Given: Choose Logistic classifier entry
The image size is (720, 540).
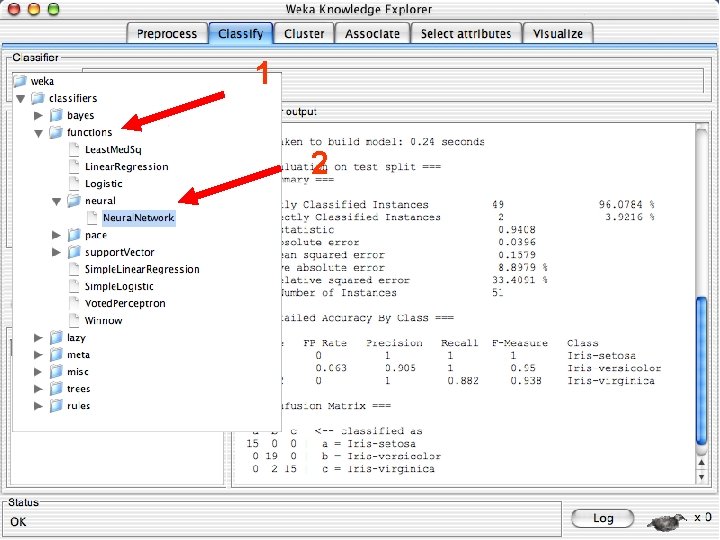Looking at the screenshot, I should pyautogui.click(x=104, y=184).
